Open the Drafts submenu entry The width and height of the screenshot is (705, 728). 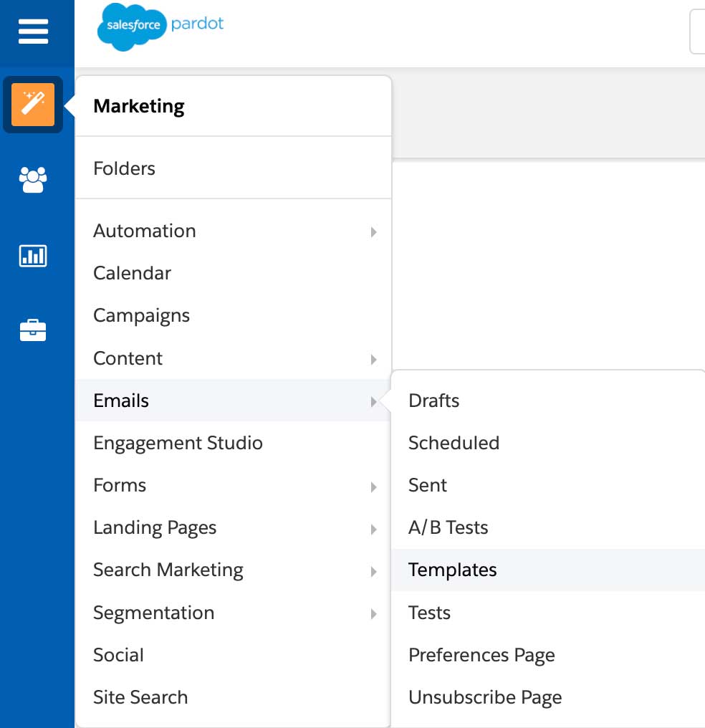coord(433,401)
